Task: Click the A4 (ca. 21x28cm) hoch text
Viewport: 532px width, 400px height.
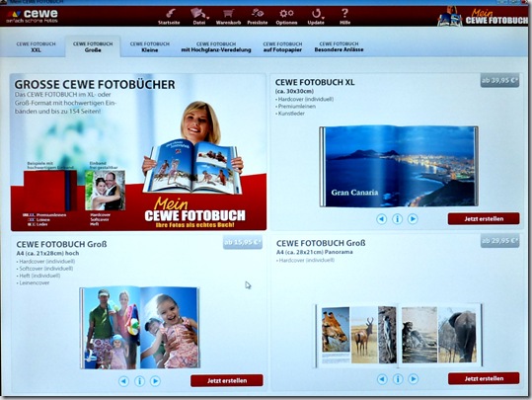Action: click(x=47, y=253)
